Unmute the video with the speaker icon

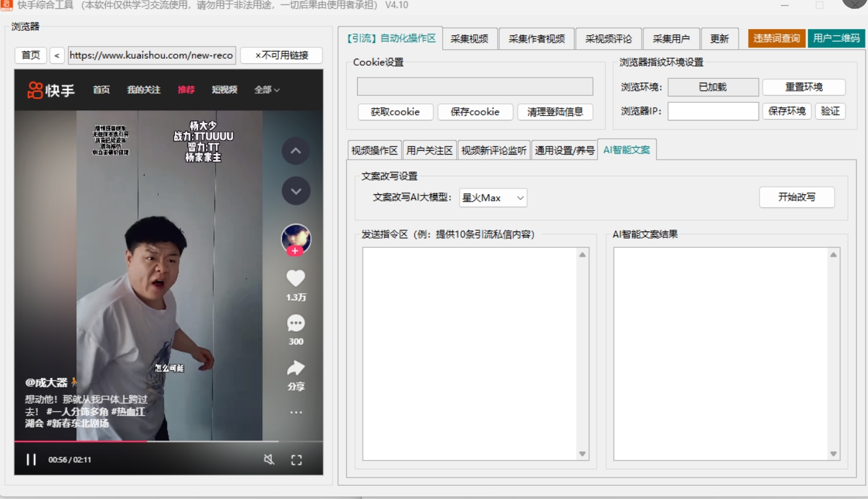[x=269, y=460]
